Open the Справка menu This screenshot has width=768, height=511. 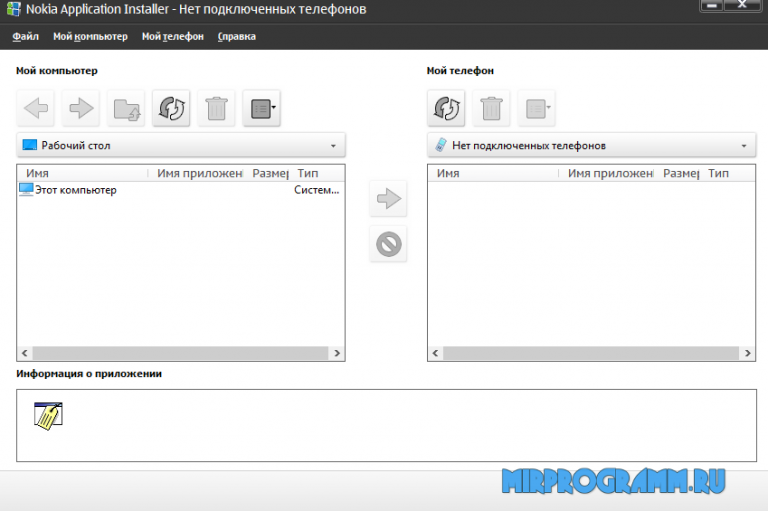click(x=237, y=36)
